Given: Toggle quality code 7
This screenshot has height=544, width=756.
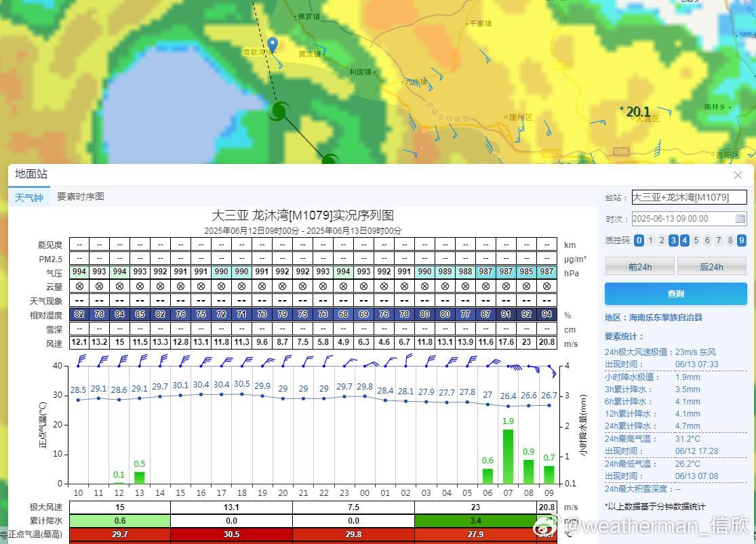Looking at the screenshot, I should tap(719, 240).
